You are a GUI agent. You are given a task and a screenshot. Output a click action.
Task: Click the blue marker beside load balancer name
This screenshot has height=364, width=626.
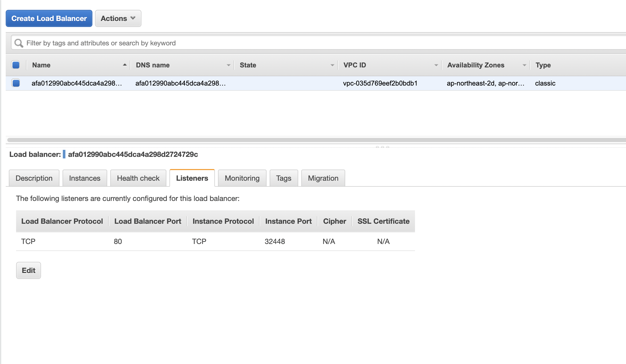pyautogui.click(x=64, y=154)
